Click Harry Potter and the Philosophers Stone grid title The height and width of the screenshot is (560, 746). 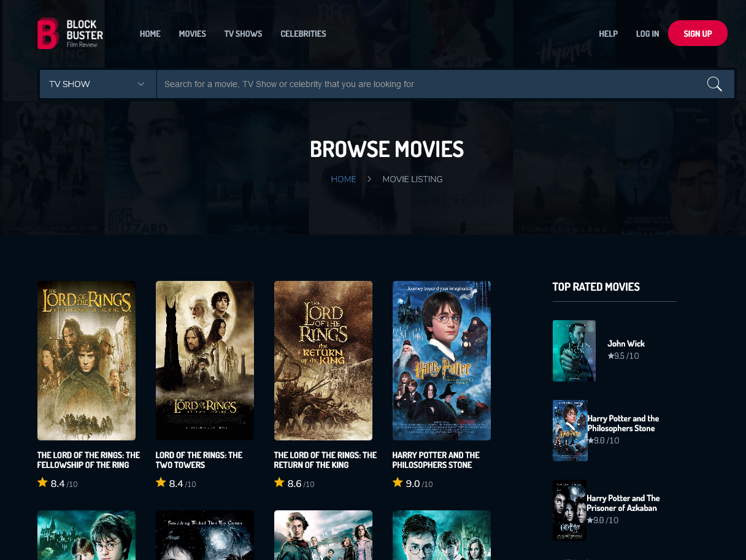(436, 460)
